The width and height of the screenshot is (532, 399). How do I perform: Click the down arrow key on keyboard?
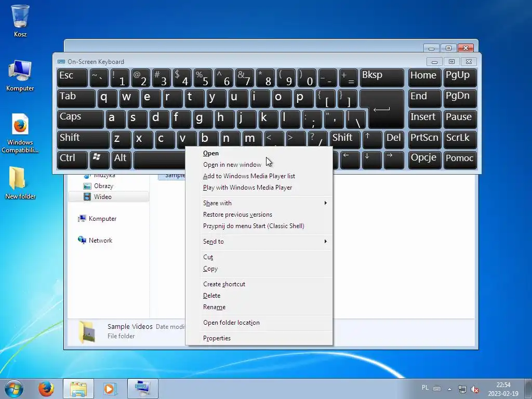coord(372,160)
